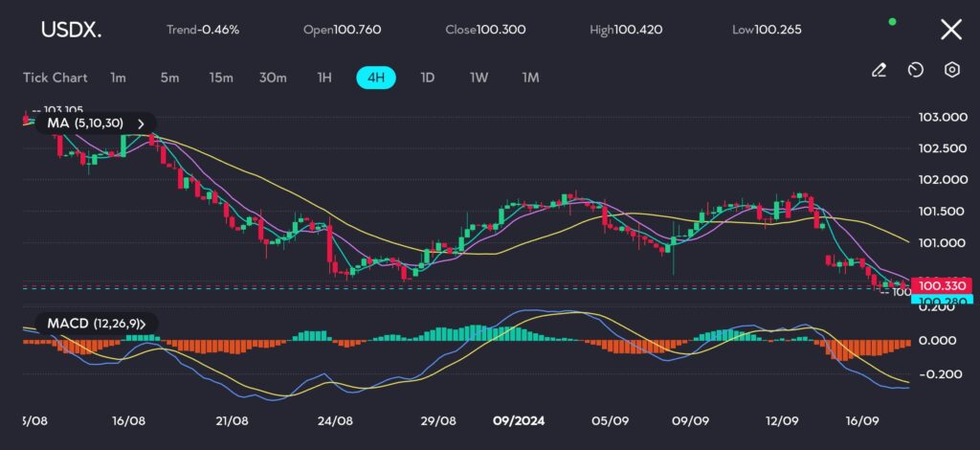
Task: Select the 15m timeframe
Action: pyautogui.click(x=221, y=78)
